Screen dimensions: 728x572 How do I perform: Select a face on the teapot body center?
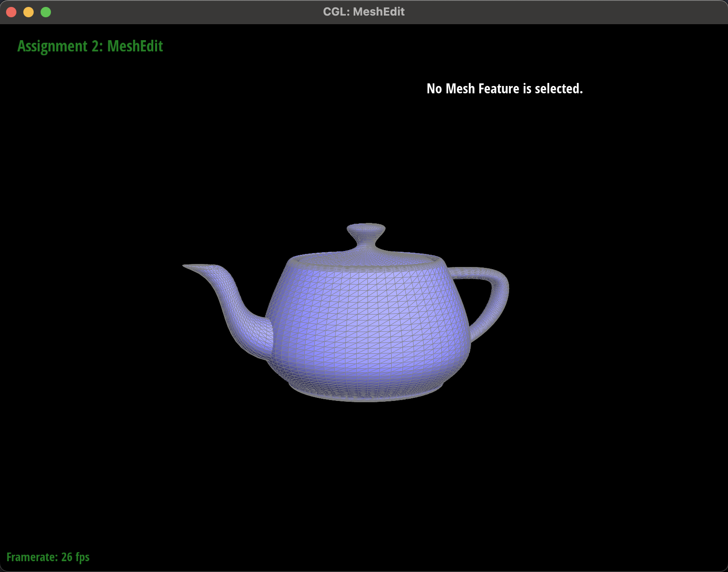click(367, 320)
